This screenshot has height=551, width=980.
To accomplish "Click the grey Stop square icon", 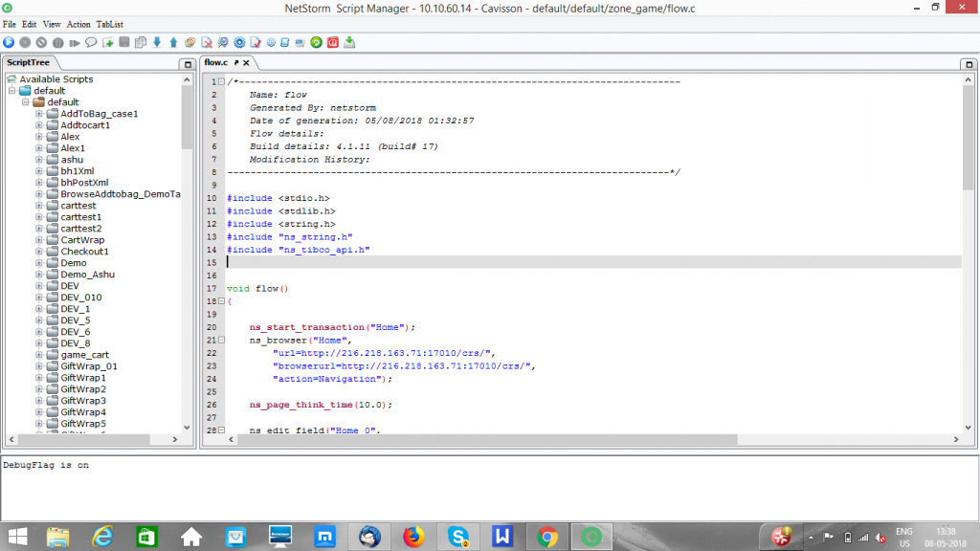I will click(x=25, y=42).
